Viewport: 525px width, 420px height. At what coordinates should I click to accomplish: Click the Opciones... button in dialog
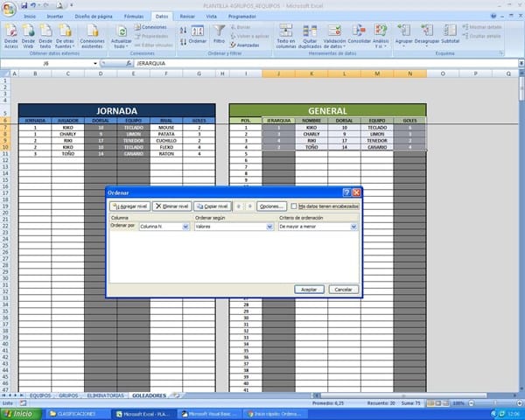pos(271,206)
